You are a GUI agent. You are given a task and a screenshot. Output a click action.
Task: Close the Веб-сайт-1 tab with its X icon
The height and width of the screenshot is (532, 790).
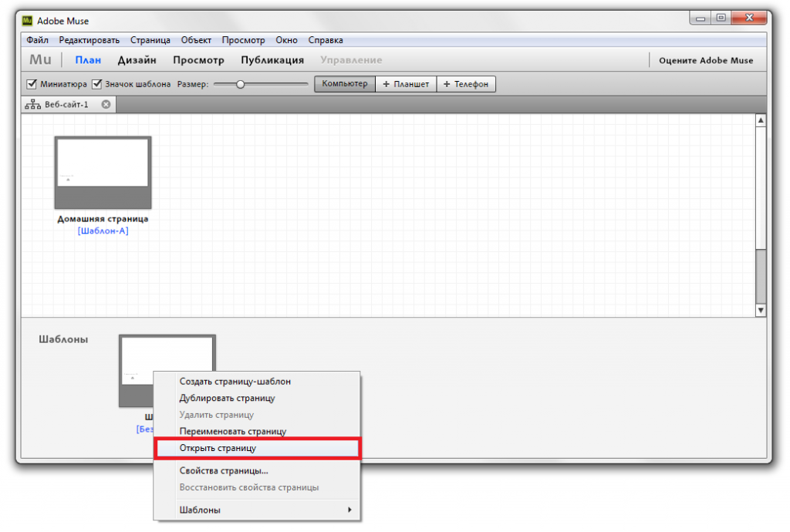[106, 105]
